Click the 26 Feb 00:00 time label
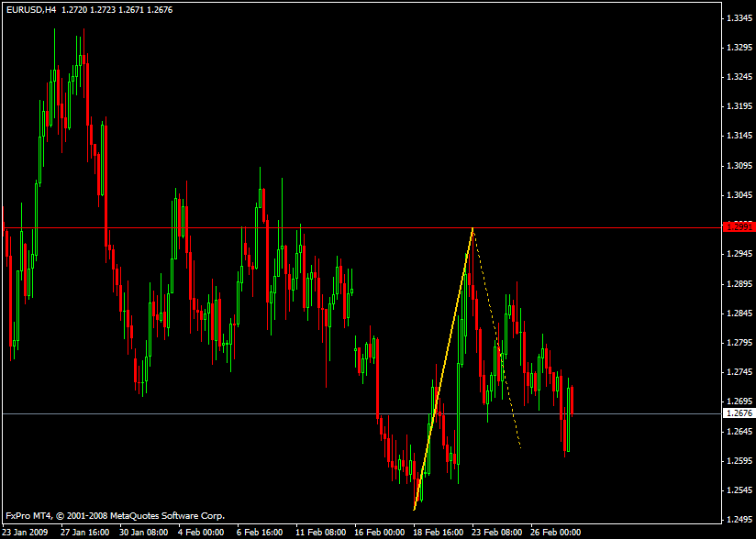 point(555,532)
